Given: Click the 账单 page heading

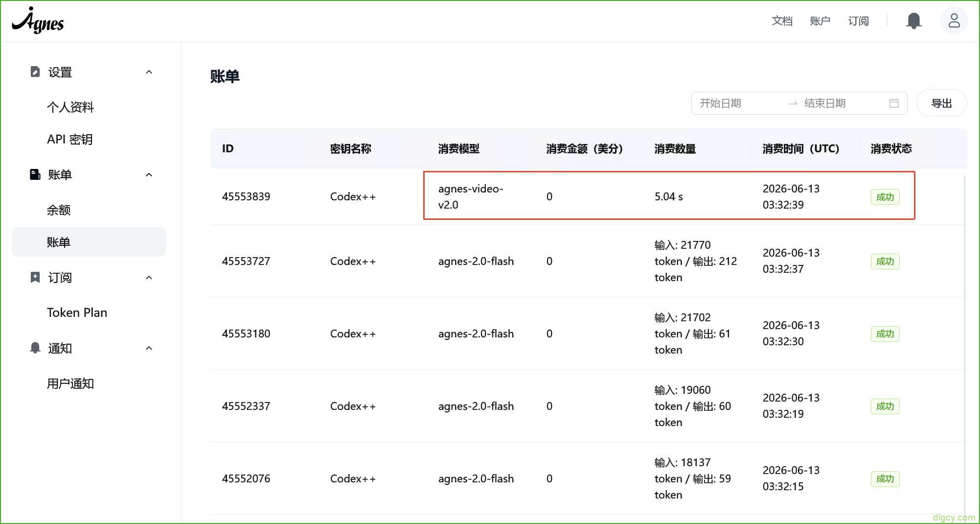Looking at the screenshot, I should (x=225, y=76).
